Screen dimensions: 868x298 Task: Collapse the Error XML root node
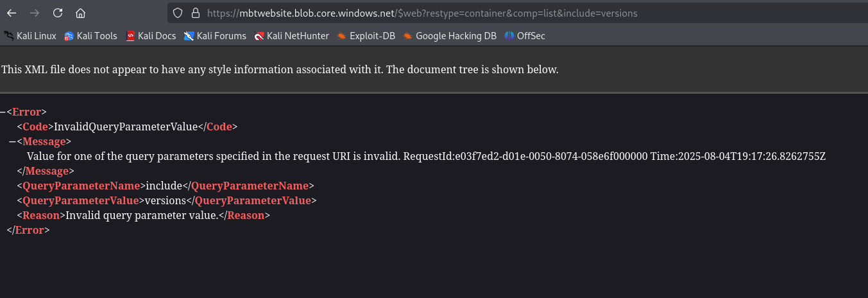tap(3, 112)
